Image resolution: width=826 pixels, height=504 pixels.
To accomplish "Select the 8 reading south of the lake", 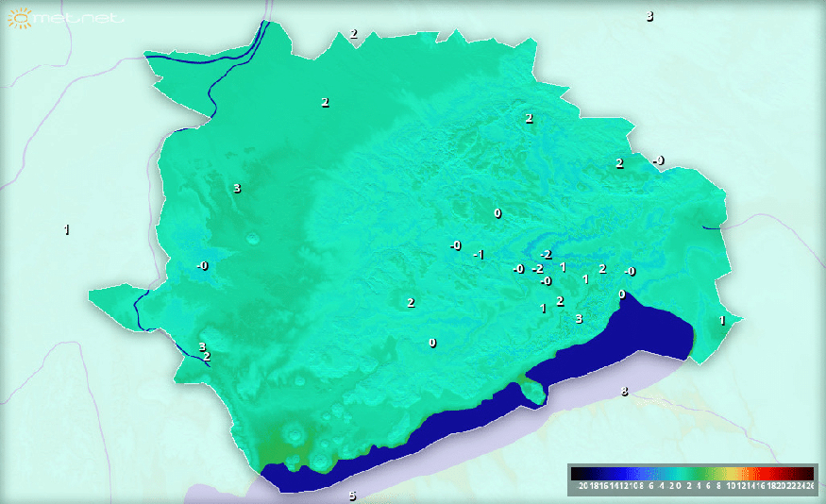I will (624, 392).
